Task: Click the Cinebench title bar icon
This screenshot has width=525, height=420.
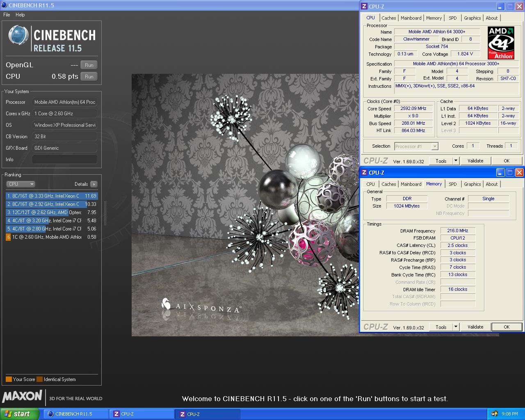Action: (x=4, y=5)
